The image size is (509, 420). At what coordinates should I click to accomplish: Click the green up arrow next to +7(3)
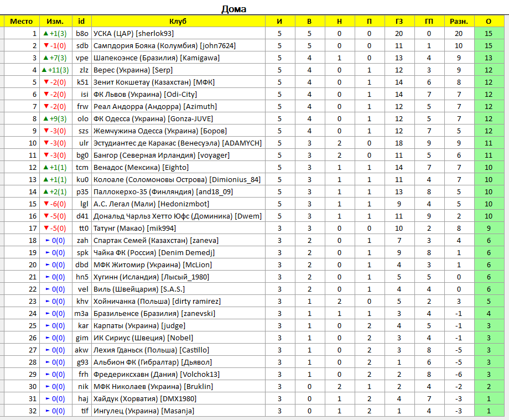[46, 58]
